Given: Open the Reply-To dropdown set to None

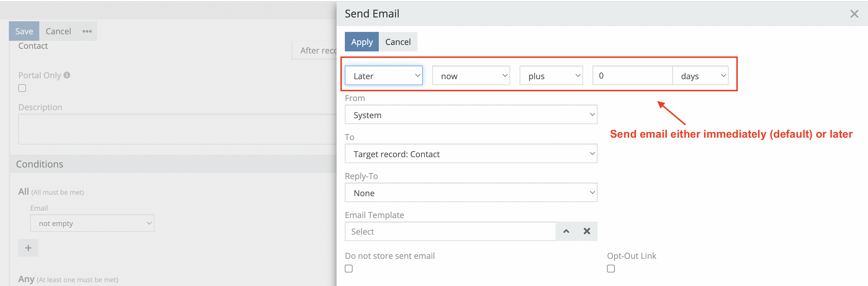Looking at the screenshot, I should pyautogui.click(x=471, y=193).
